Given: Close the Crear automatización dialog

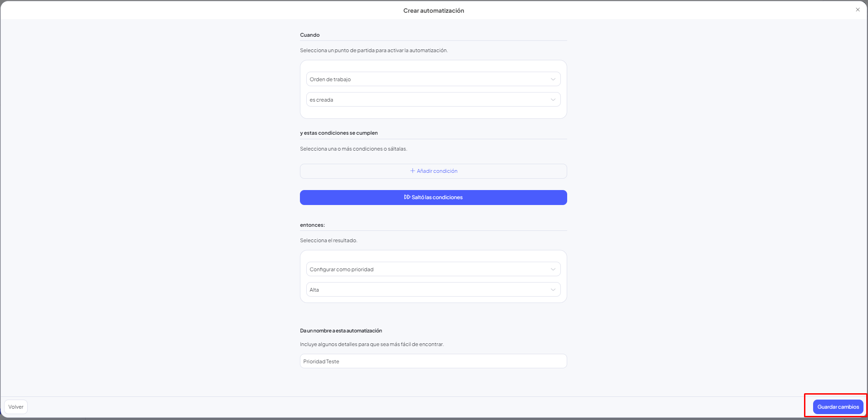Looking at the screenshot, I should tap(858, 10).
